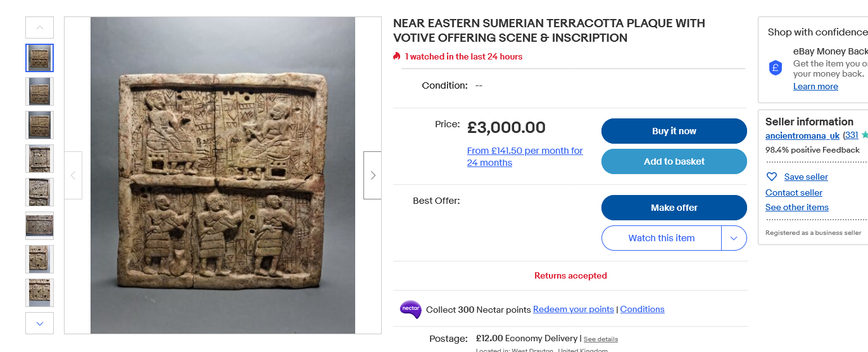
Task: Click the previous image arrow on the photo
Action: point(73,175)
